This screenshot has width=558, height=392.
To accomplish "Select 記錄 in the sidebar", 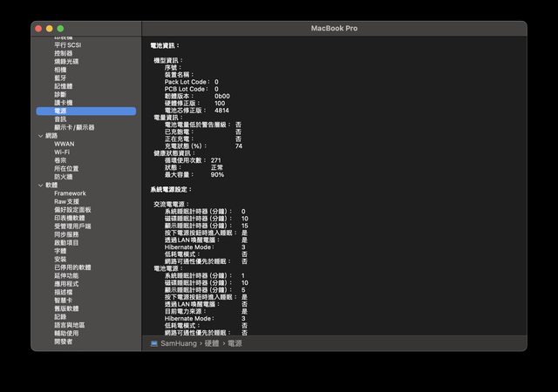I will [60, 317].
